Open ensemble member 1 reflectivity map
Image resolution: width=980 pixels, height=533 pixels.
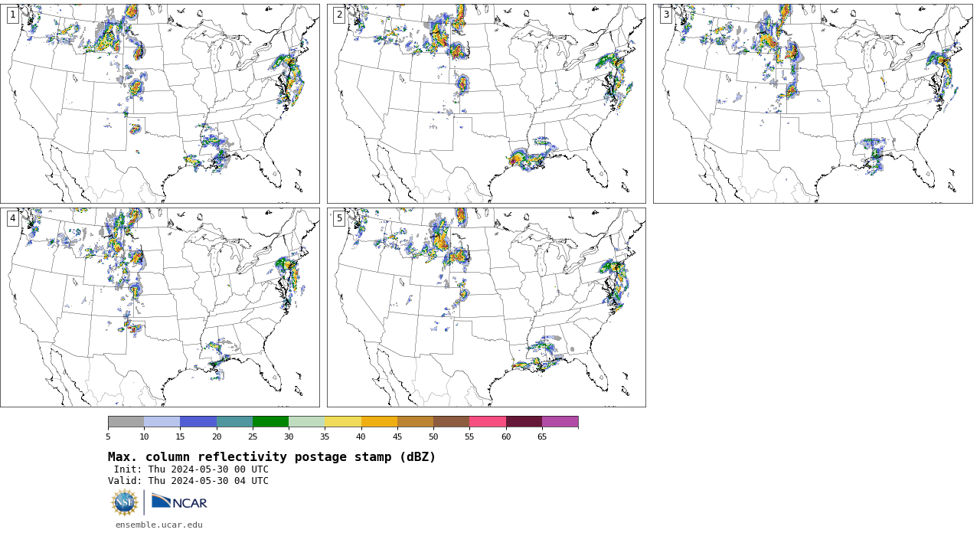[159, 103]
